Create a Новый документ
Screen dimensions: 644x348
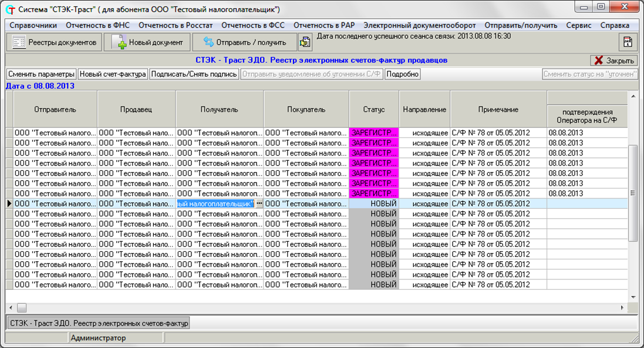point(147,42)
